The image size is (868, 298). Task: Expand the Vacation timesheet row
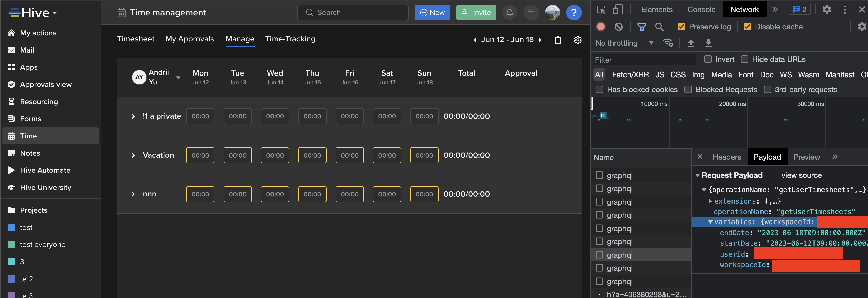click(x=133, y=155)
